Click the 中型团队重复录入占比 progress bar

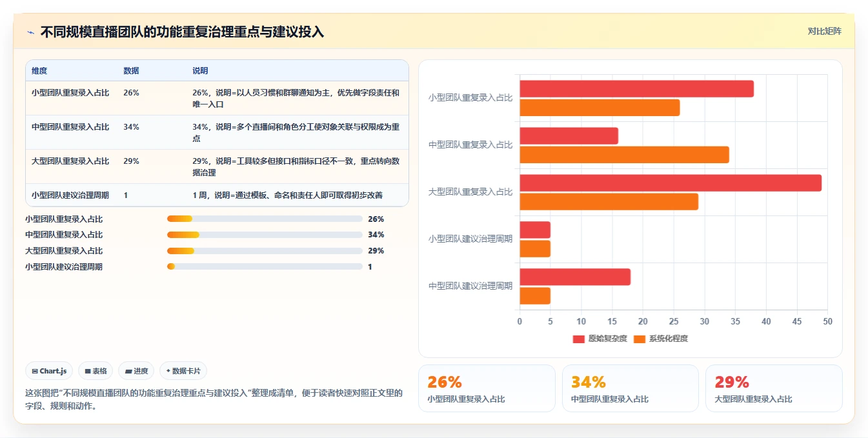coord(265,235)
